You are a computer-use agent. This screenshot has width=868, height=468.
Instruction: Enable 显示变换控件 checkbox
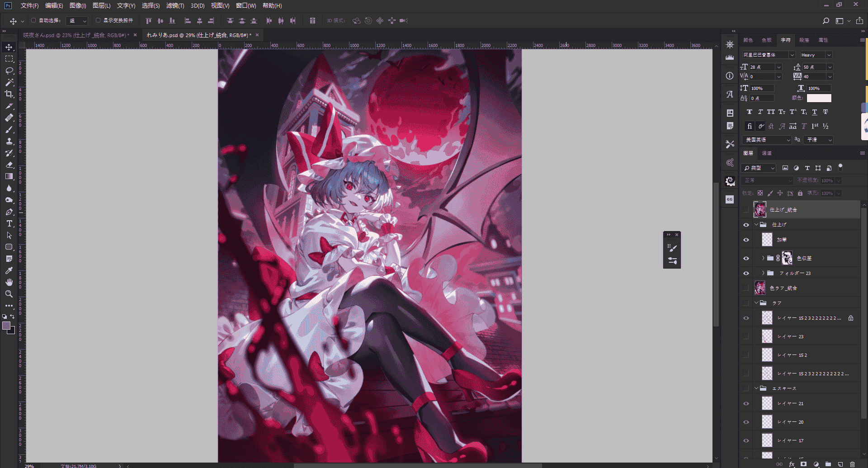(98, 20)
